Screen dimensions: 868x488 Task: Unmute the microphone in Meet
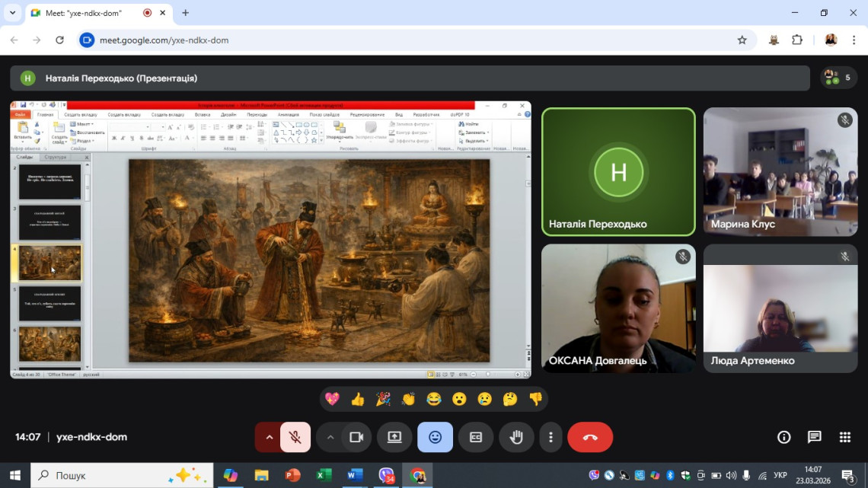click(295, 437)
